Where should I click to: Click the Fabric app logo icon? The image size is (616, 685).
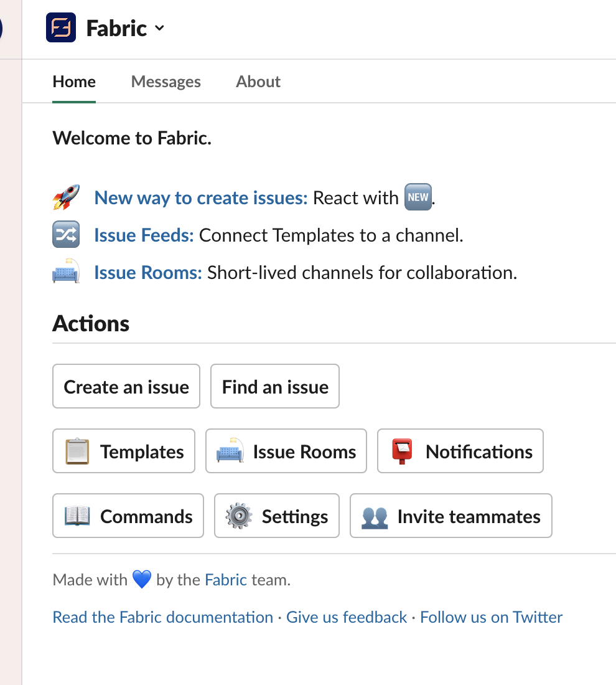coord(61,27)
